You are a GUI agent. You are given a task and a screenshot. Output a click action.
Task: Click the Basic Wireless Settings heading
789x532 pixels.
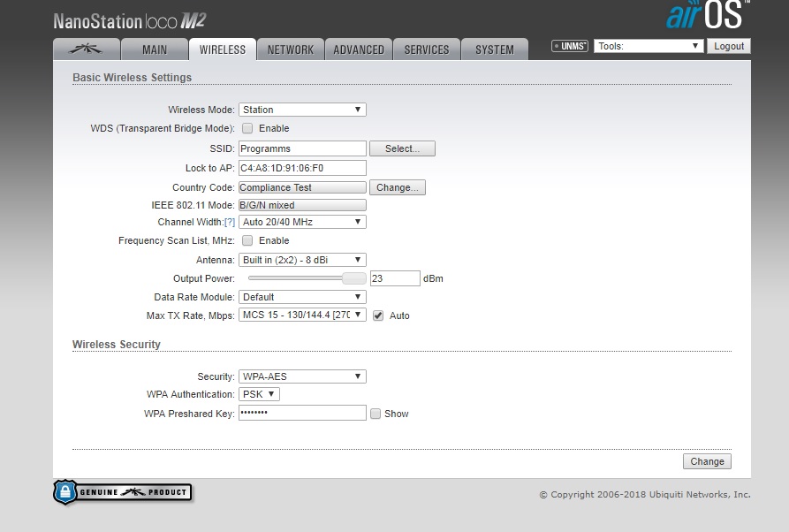(x=132, y=78)
